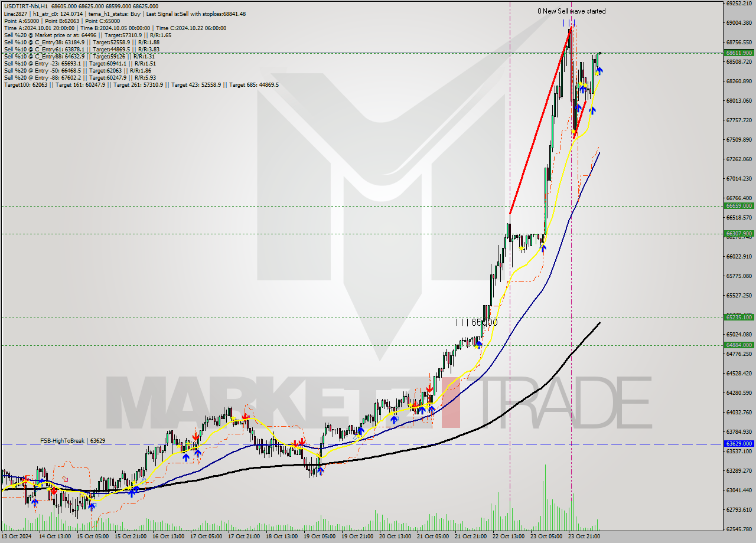
Task: Click the C_Entry38: 63184.9 line
Action: (82, 42)
